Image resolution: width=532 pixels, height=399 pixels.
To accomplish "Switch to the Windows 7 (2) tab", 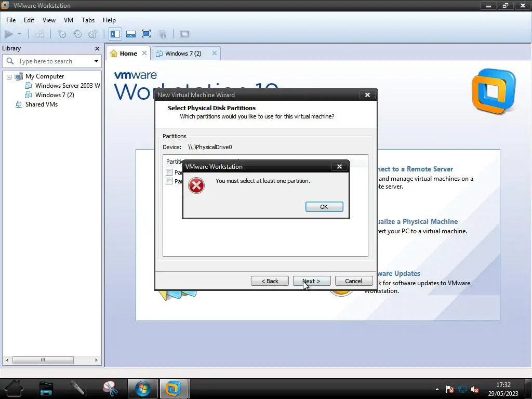I will point(183,54).
